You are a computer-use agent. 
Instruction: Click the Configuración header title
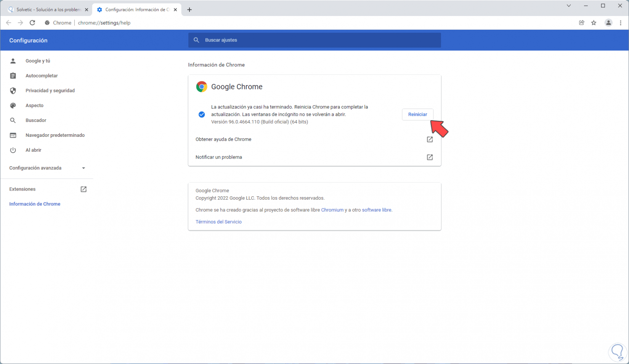click(x=28, y=40)
